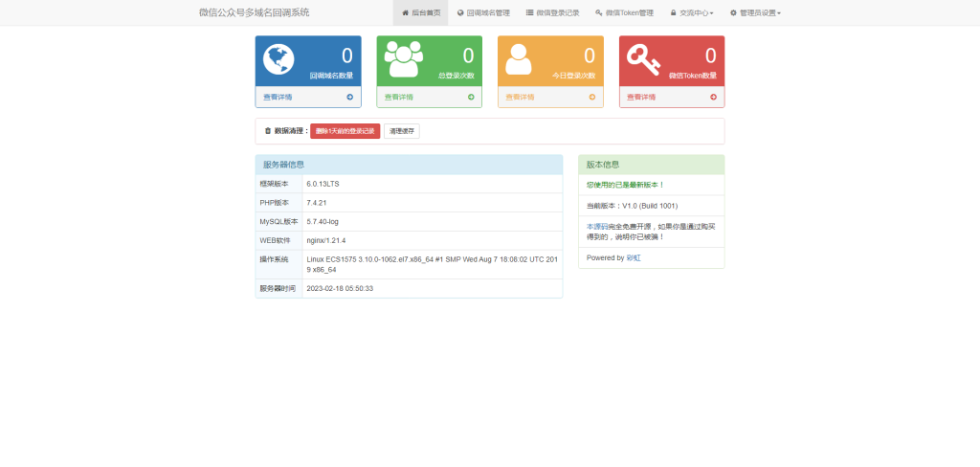Click the arrow icon in blue card footer

coord(349,97)
